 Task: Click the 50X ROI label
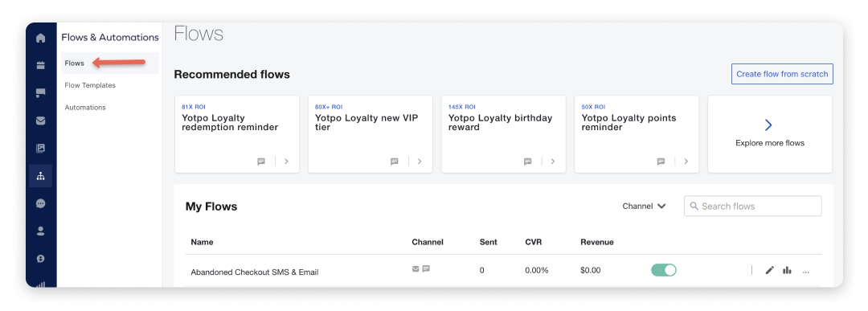coord(593,107)
